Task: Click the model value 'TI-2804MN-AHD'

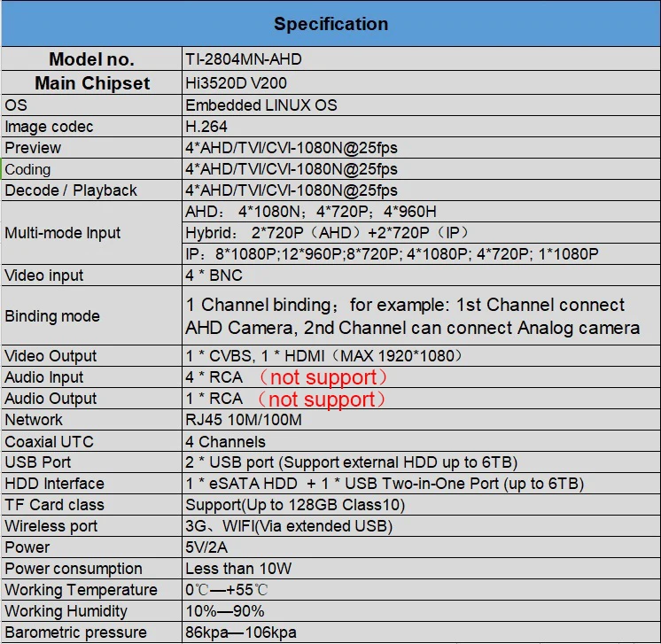Action: tap(244, 59)
